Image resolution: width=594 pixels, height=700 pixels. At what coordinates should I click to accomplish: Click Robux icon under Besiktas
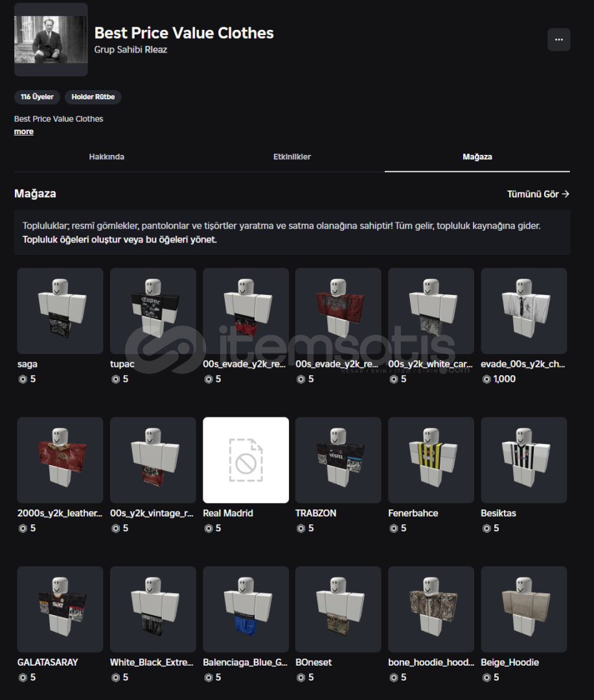[x=486, y=529]
